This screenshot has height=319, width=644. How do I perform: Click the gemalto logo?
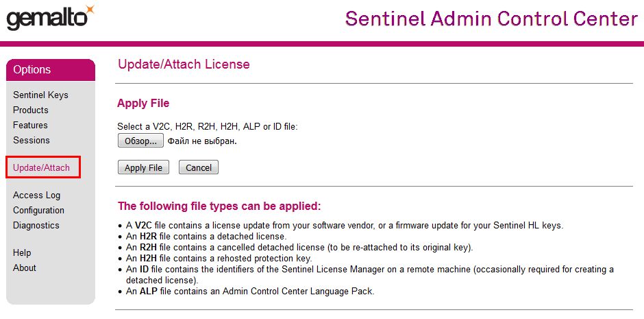coord(50,18)
